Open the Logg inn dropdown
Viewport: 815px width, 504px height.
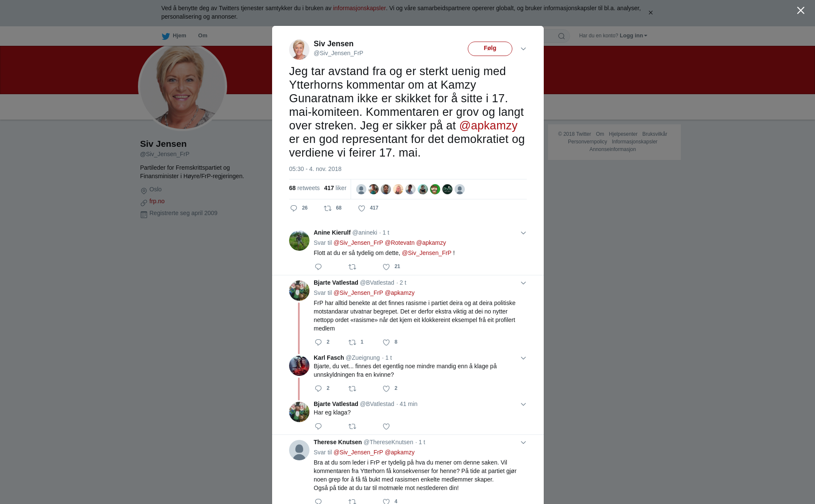(633, 36)
